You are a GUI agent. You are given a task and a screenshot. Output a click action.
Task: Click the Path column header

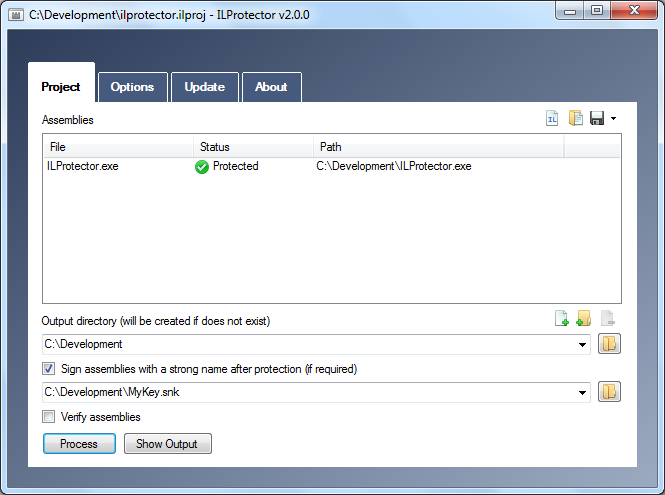coord(439,147)
